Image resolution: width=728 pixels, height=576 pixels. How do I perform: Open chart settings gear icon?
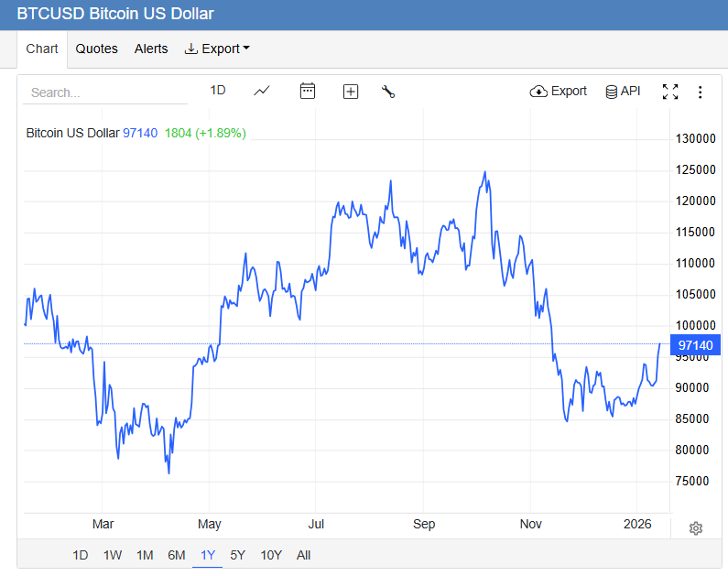point(696,528)
